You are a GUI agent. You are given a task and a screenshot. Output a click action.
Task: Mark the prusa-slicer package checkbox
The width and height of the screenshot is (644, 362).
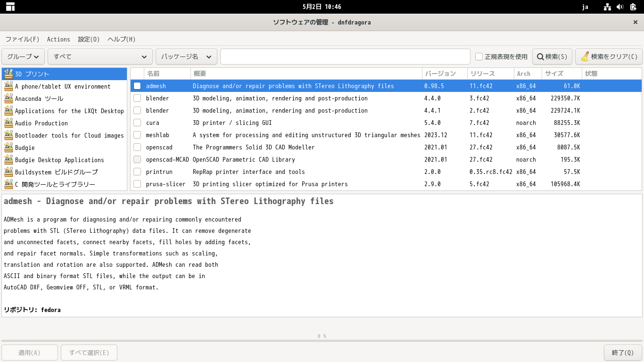coord(137,184)
